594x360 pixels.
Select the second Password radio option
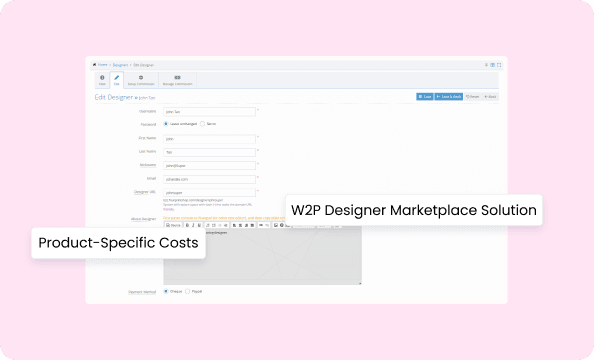pyautogui.click(x=202, y=124)
